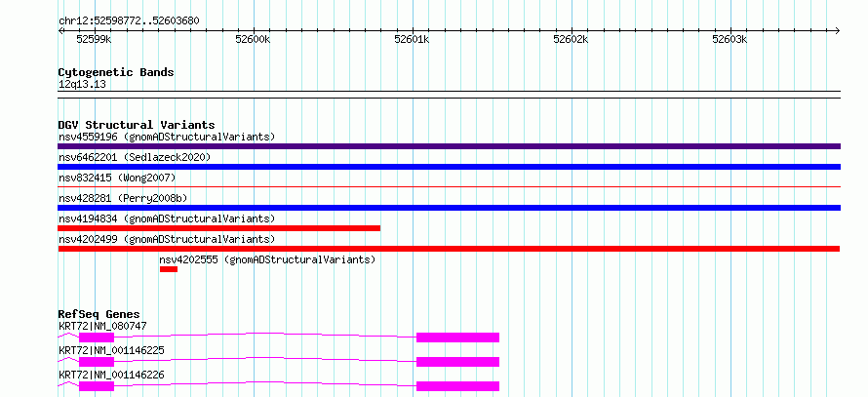The height and width of the screenshot is (397, 868).
Task: Open the KRT72|NM_080747 transcript label
Action: (102, 326)
